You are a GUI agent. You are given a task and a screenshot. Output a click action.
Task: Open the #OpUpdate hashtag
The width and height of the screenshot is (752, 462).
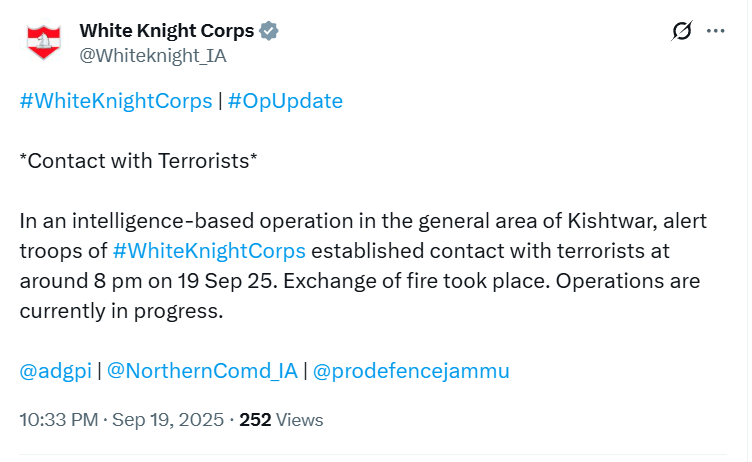[x=285, y=101]
